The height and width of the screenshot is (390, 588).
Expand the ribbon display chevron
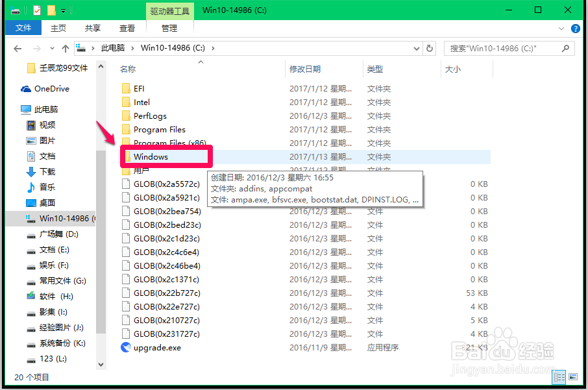pyautogui.click(x=561, y=28)
